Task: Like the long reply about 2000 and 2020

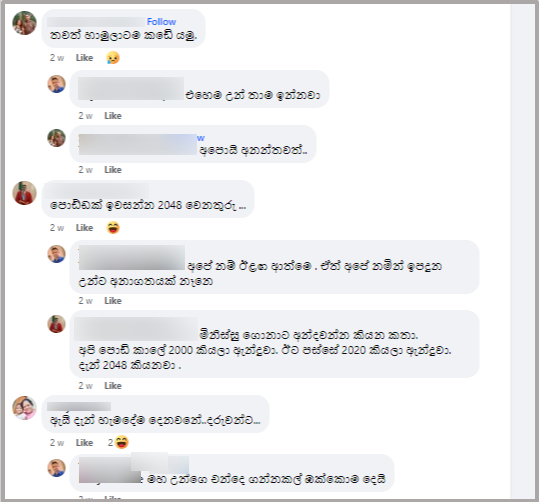Action: (113, 386)
